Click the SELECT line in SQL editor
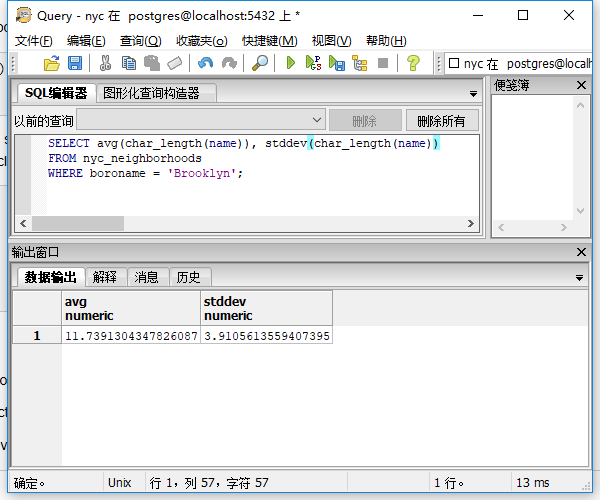The height and width of the screenshot is (500, 600). coord(244,143)
